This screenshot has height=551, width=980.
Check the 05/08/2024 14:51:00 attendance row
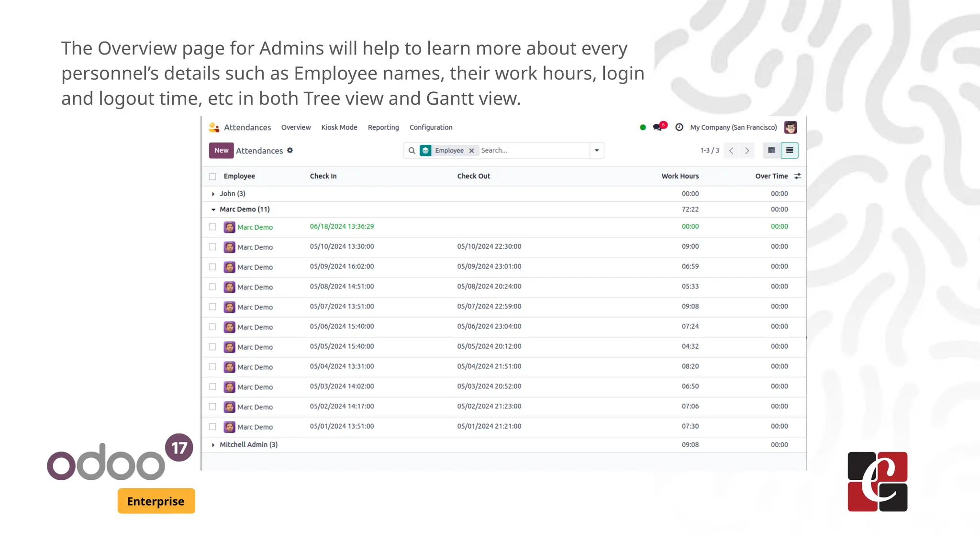(212, 287)
